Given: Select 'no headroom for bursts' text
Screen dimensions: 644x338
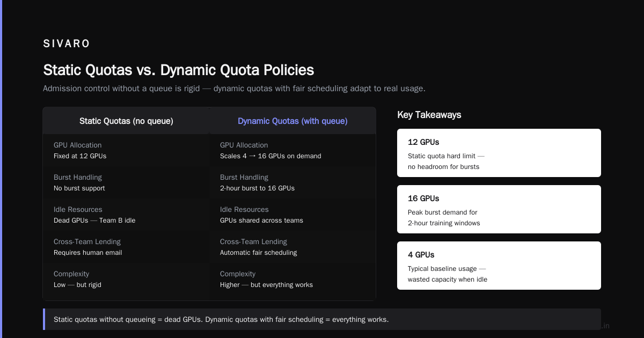Looking at the screenshot, I should (x=443, y=167).
